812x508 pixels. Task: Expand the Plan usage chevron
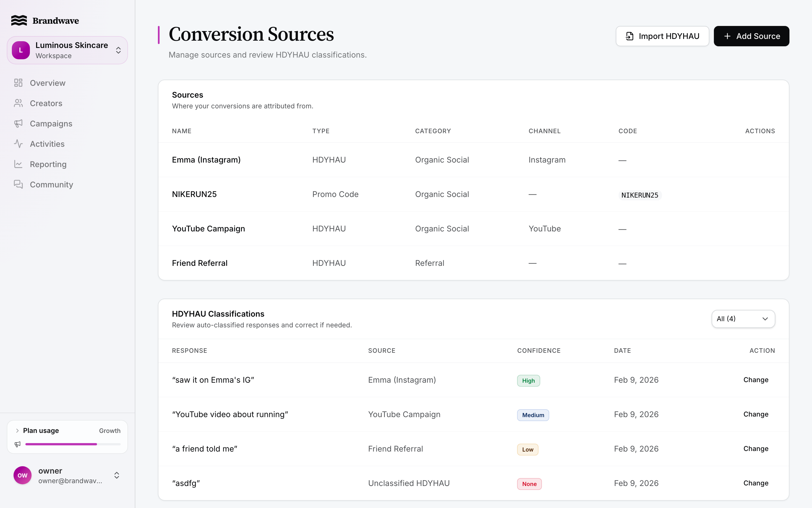[17, 431]
